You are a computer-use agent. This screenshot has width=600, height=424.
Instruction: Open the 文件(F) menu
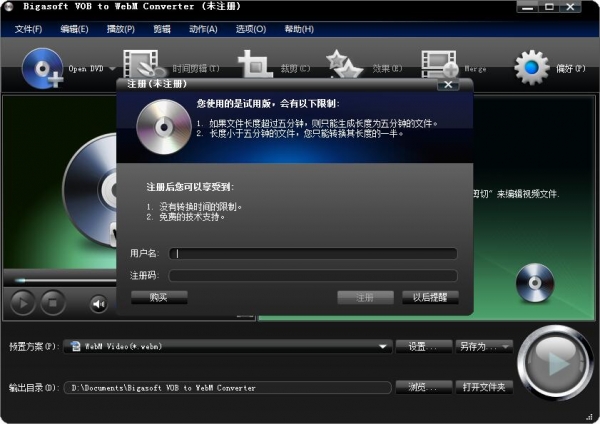coord(28,29)
